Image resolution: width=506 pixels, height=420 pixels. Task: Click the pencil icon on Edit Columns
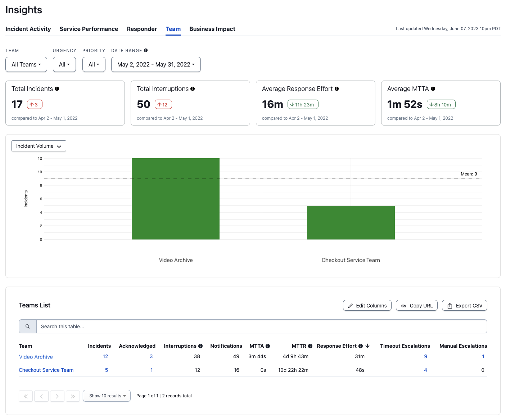[351, 305]
